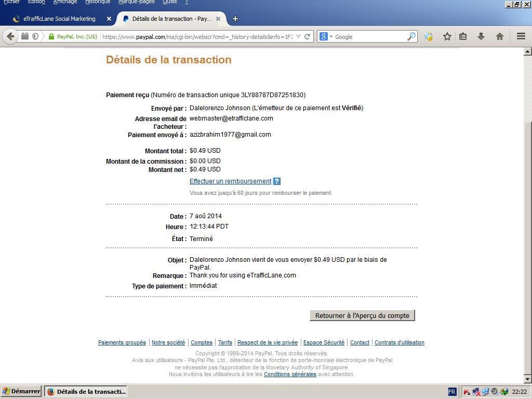Open the volume speaker tray icon
This screenshot has height=399, width=532.
[x=495, y=392]
